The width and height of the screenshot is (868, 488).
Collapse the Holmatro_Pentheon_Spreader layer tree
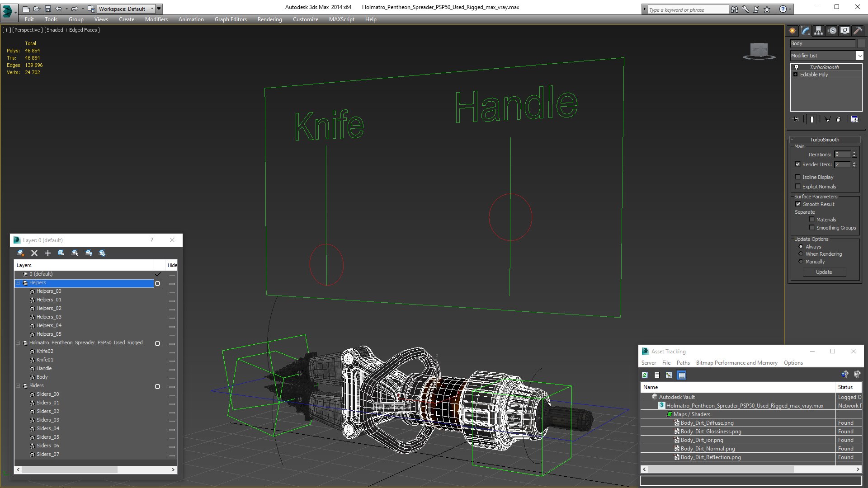(18, 343)
